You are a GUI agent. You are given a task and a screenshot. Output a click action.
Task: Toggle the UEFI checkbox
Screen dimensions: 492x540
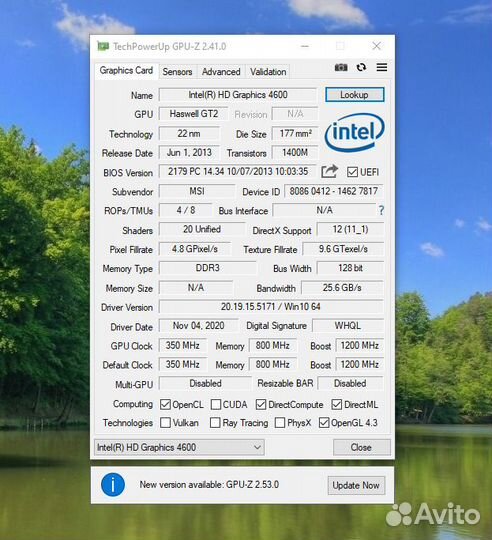click(x=352, y=172)
